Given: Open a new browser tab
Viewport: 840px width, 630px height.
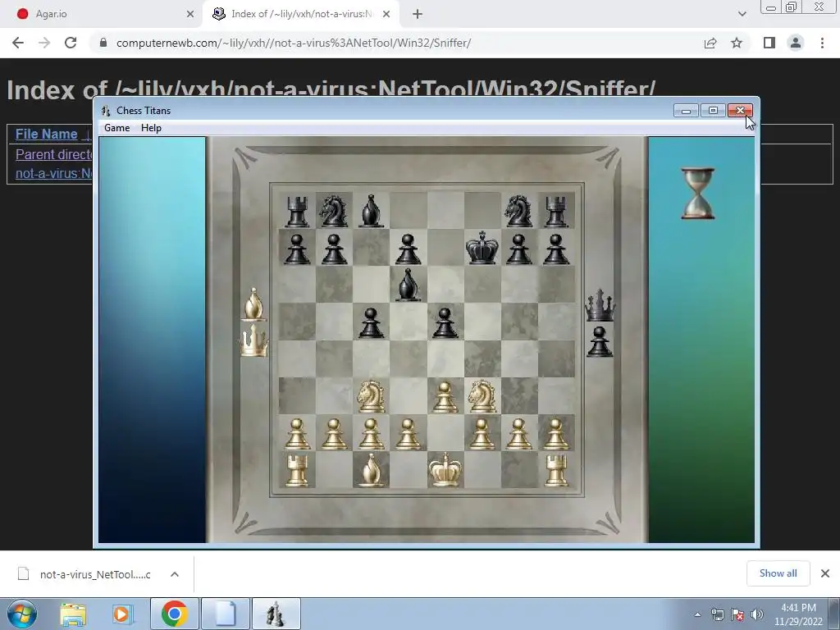Looking at the screenshot, I should pyautogui.click(x=418, y=14).
